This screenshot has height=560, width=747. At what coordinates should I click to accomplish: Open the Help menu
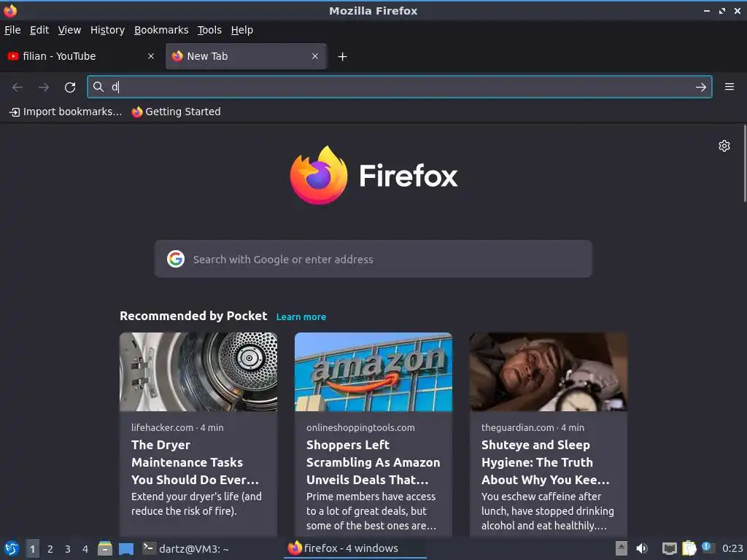(242, 30)
